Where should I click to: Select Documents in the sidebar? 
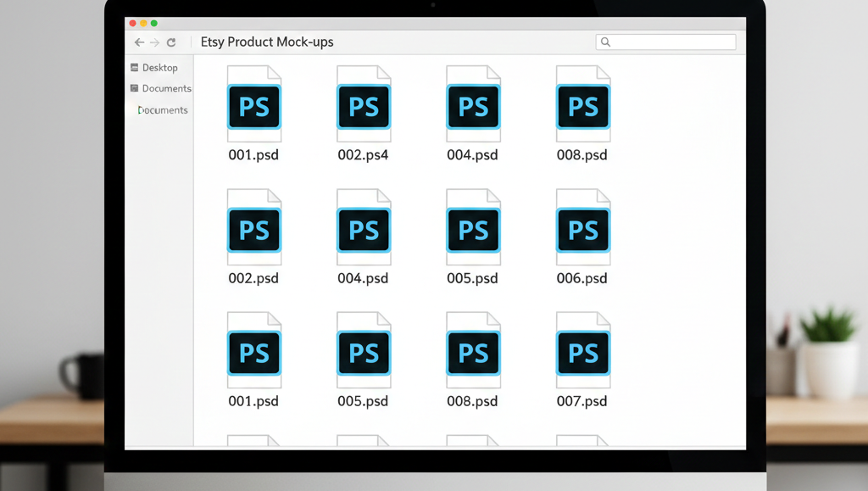pos(161,88)
